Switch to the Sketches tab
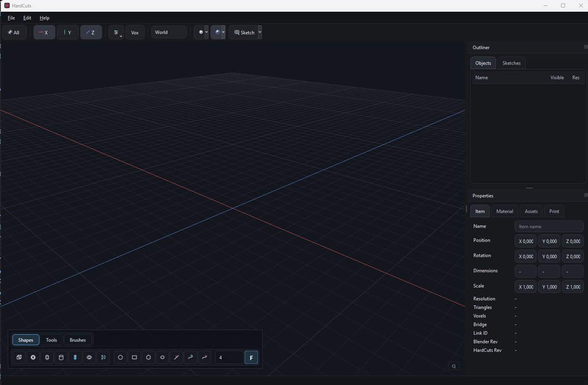Screen dimensions: 588x385 (x=511, y=63)
